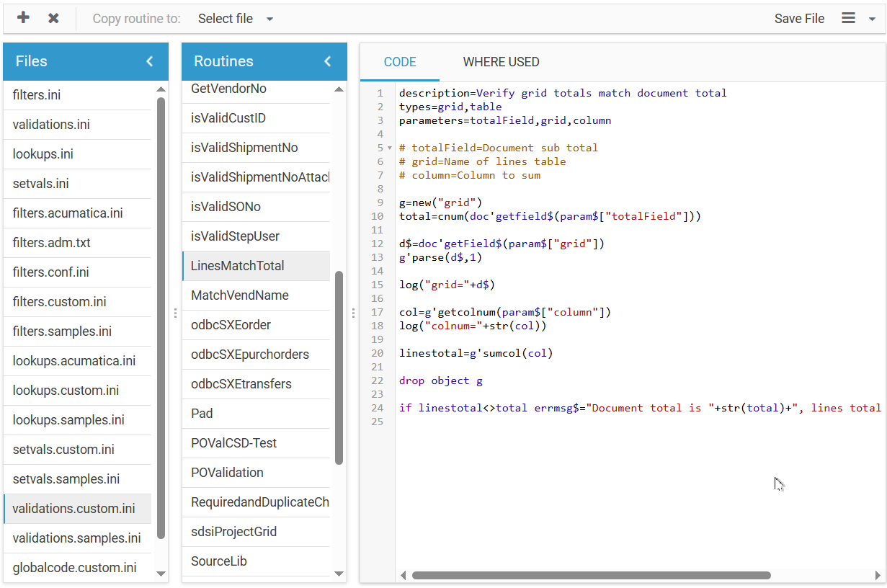
Task: Click splitter handle between Files and Routines
Action: coord(175,313)
